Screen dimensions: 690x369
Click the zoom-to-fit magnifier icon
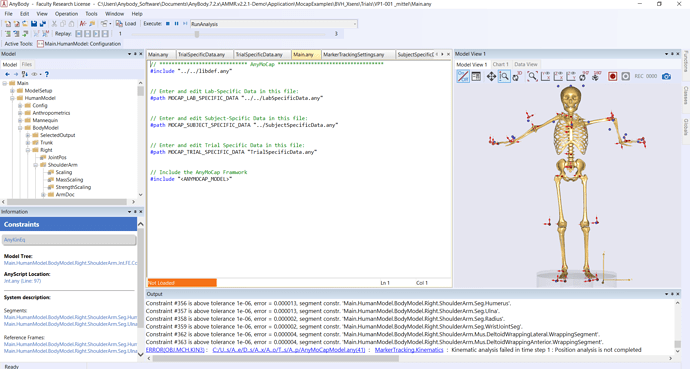coord(532,77)
